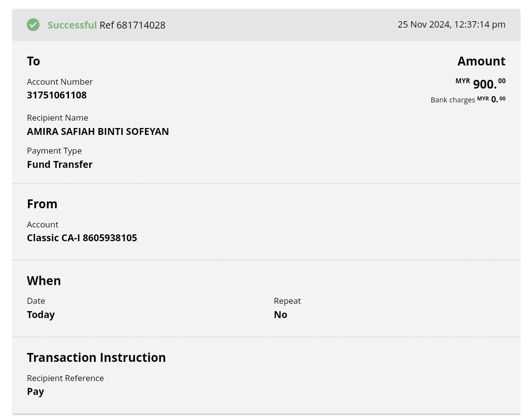Viewport: 532px width, 417px height.
Task: Select source account Classic CA-I 8605938105
Action: [82, 238]
